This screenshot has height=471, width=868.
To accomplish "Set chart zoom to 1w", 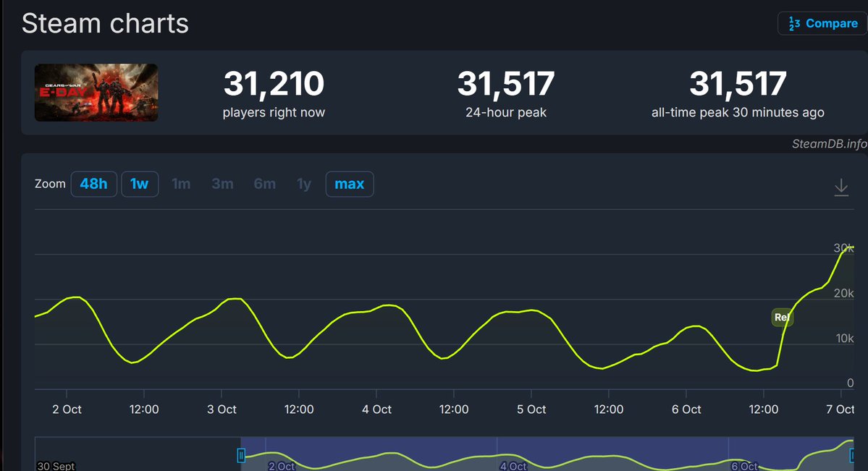I will coord(140,184).
